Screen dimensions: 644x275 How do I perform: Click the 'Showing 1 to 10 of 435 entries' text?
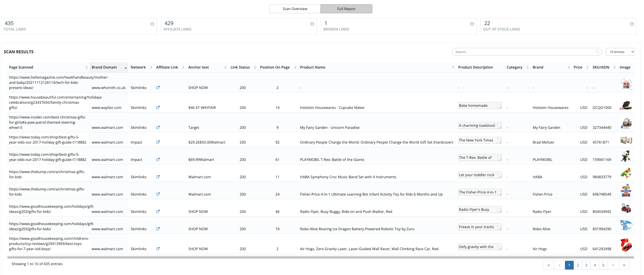tap(37, 264)
